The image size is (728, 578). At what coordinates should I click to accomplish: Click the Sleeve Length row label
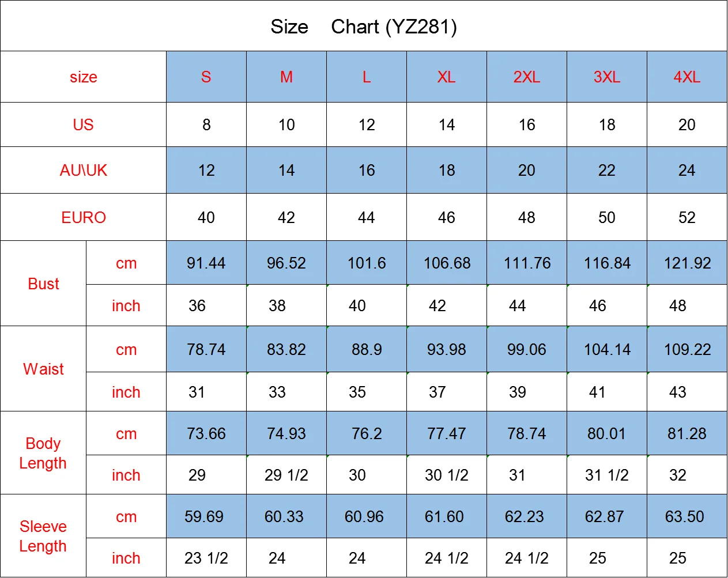pos(43,536)
